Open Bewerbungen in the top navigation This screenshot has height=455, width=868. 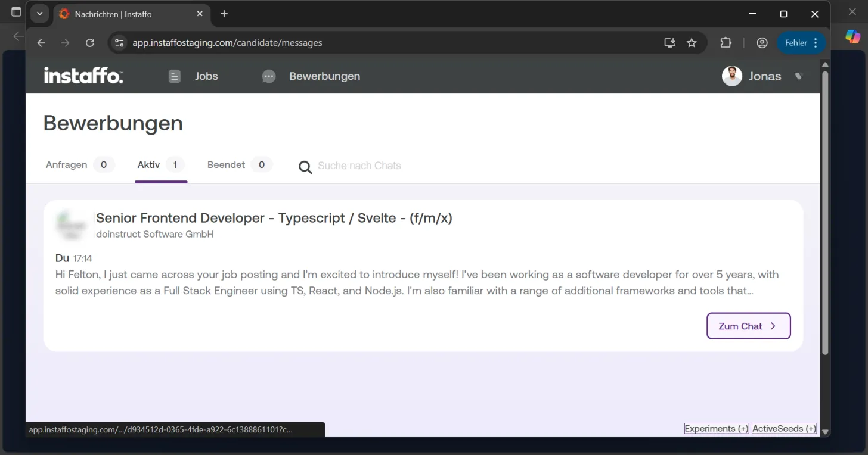[x=324, y=76]
